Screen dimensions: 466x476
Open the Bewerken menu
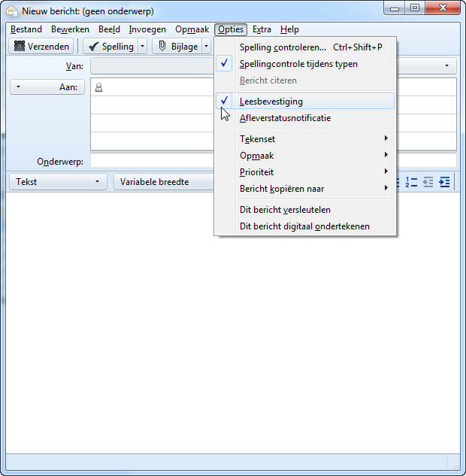pyautogui.click(x=70, y=29)
